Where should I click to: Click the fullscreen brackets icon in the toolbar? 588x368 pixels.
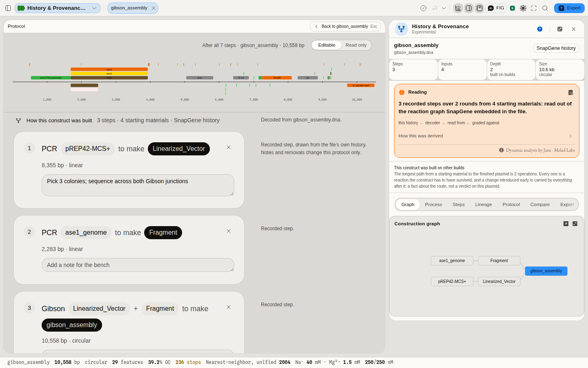[534, 8]
